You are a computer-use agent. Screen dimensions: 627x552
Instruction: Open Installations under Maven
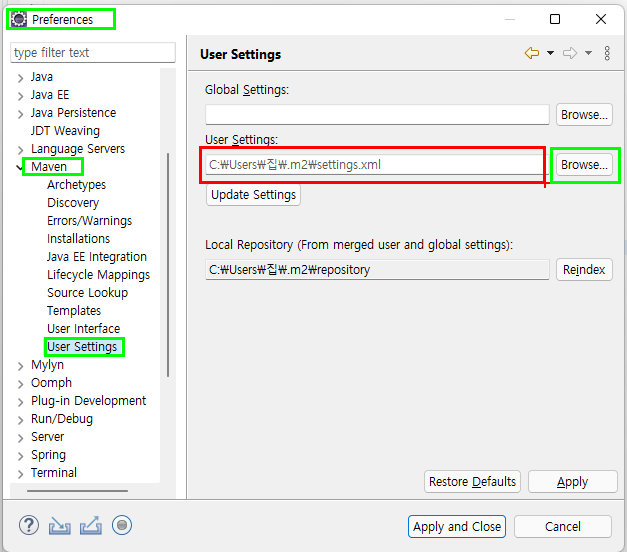pos(78,239)
